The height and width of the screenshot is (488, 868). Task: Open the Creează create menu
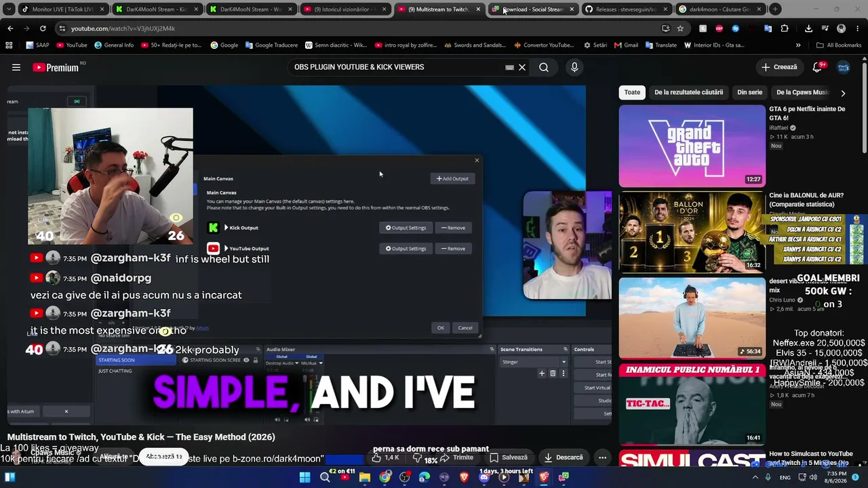(x=778, y=67)
